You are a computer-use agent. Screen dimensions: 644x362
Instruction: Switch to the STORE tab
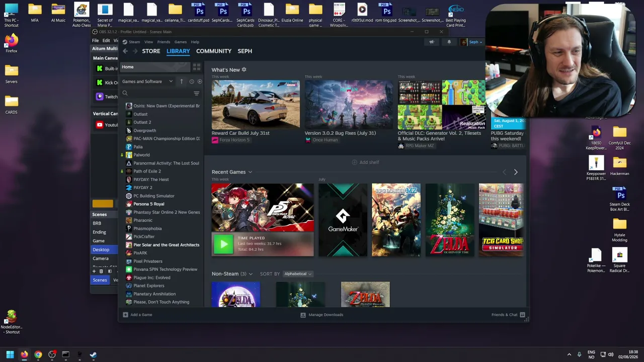tap(151, 51)
